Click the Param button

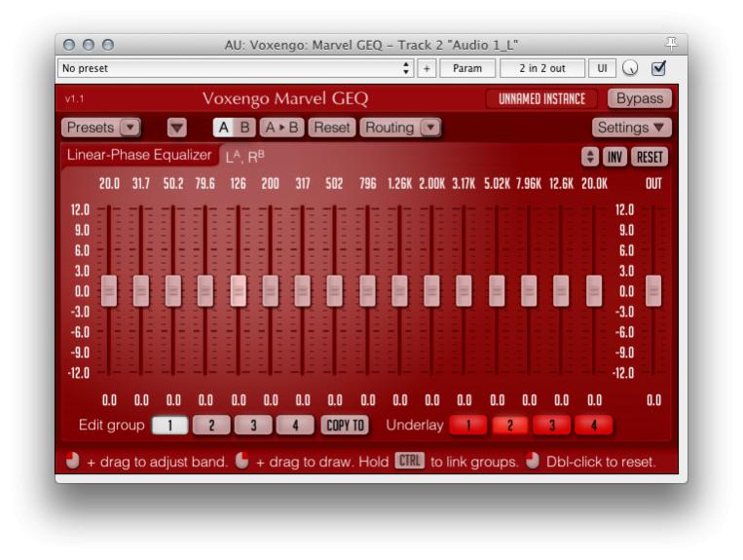click(x=467, y=68)
